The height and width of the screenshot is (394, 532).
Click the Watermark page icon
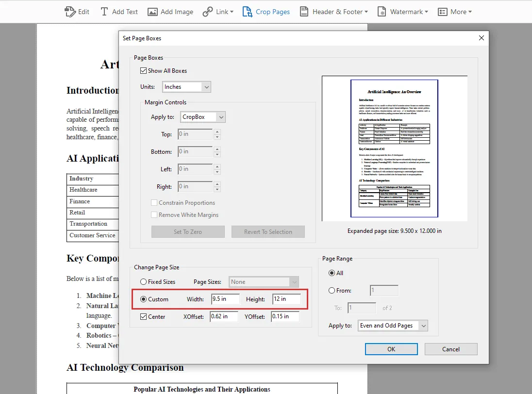[382, 12]
